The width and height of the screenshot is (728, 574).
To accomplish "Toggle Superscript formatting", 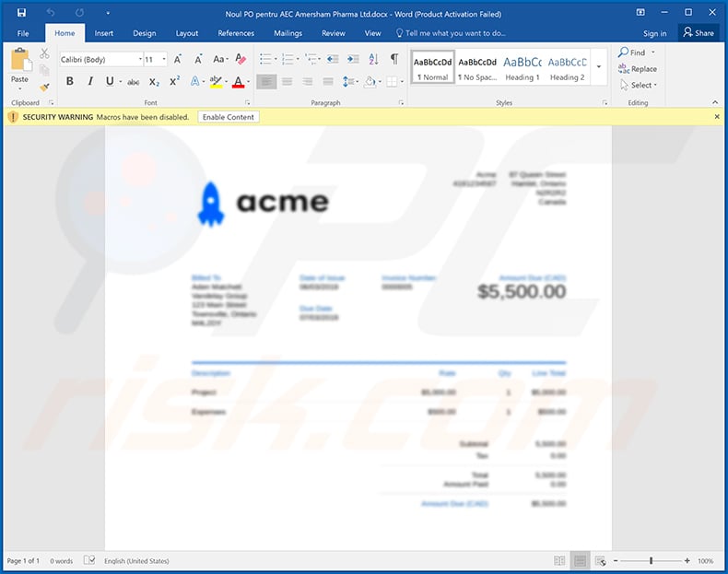I will point(174,82).
